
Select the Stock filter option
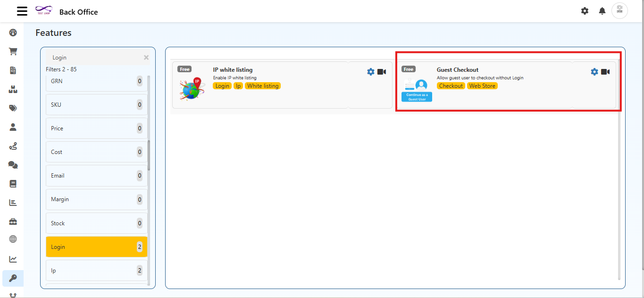pos(96,223)
